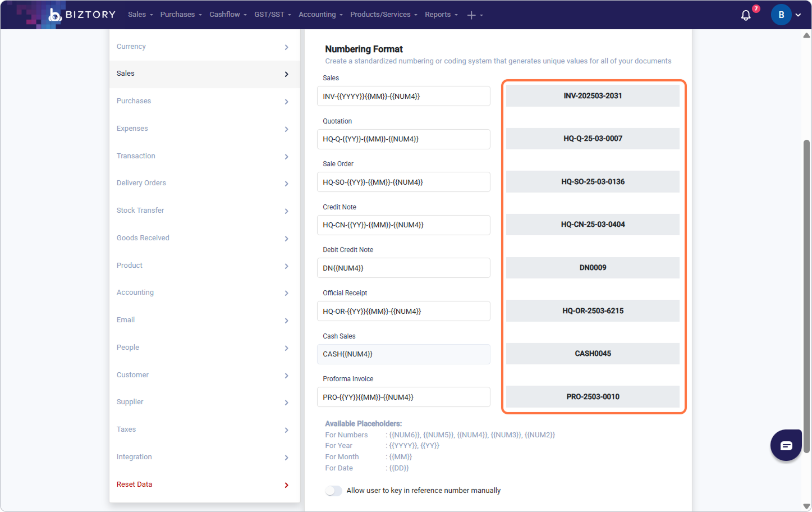Open the Purchases top menu
This screenshot has height=512, width=812.
(x=181, y=15)
